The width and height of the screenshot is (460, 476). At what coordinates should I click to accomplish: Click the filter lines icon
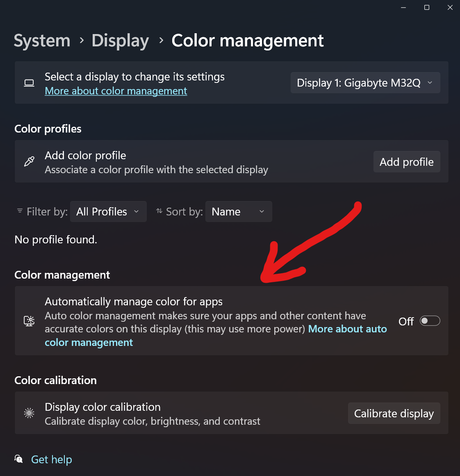tap(20, 211)
